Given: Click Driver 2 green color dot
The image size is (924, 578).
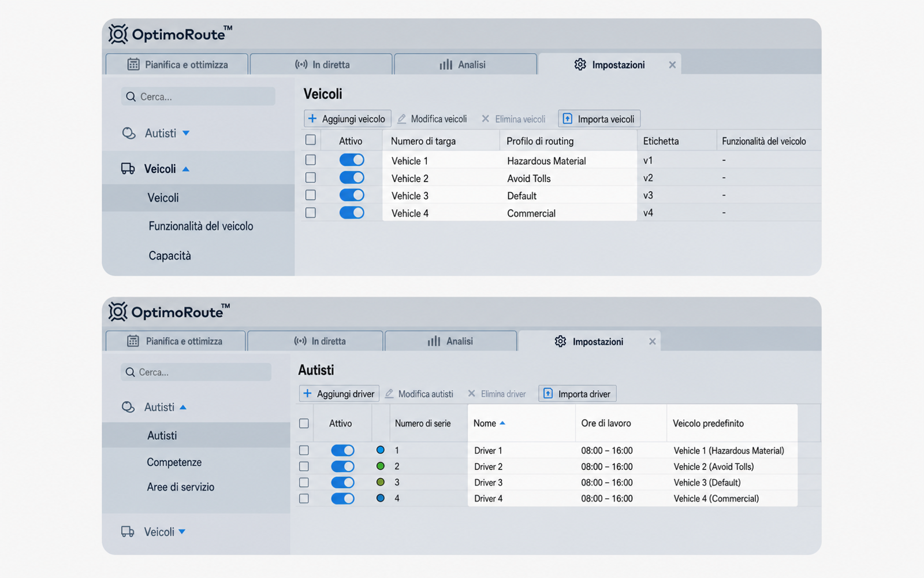Looking at the screenshot, I should 380,466.
